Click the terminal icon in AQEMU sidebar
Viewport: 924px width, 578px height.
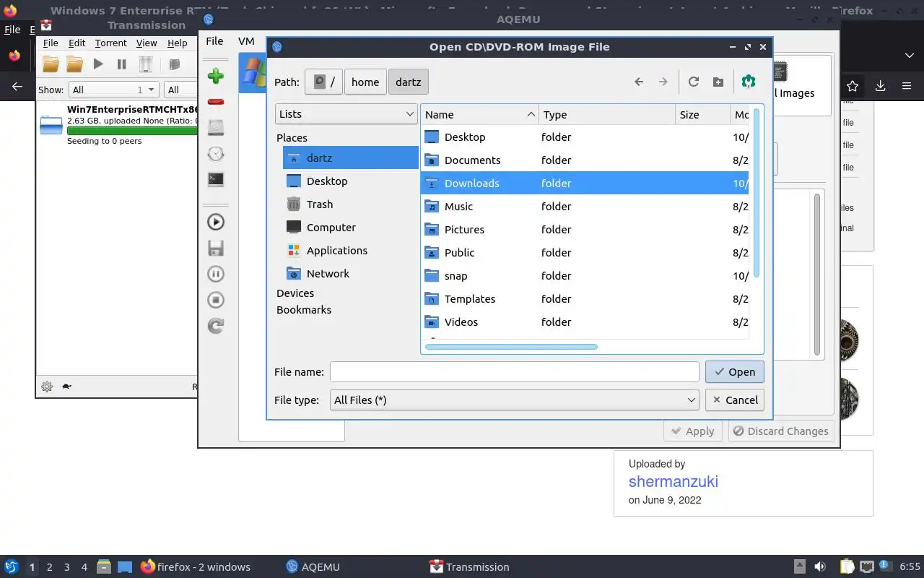coord(216,179)
